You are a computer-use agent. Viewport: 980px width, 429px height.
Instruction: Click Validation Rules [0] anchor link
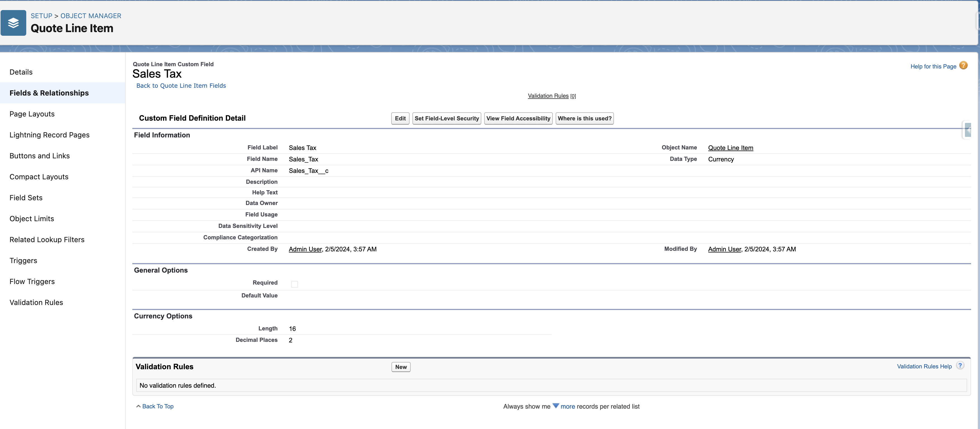click(x=552, y=96)
